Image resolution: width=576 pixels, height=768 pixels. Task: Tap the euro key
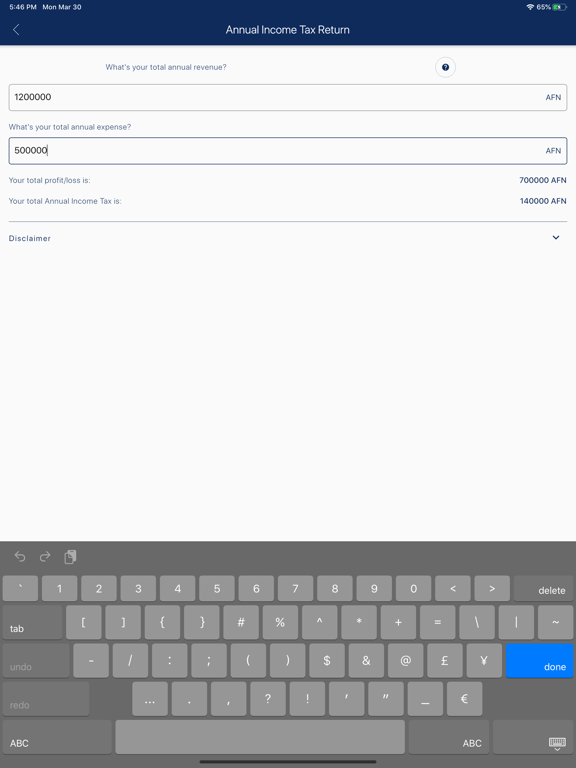[464, 699]
